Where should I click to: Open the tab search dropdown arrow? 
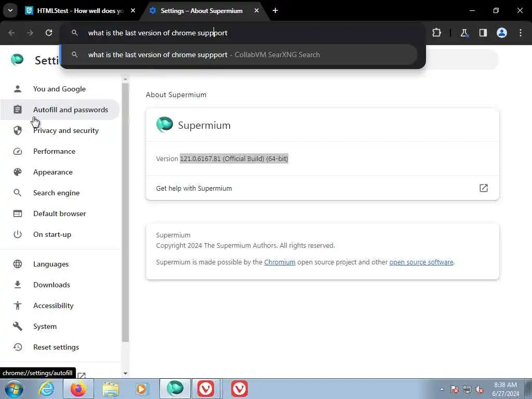click(x=10, y=10)
